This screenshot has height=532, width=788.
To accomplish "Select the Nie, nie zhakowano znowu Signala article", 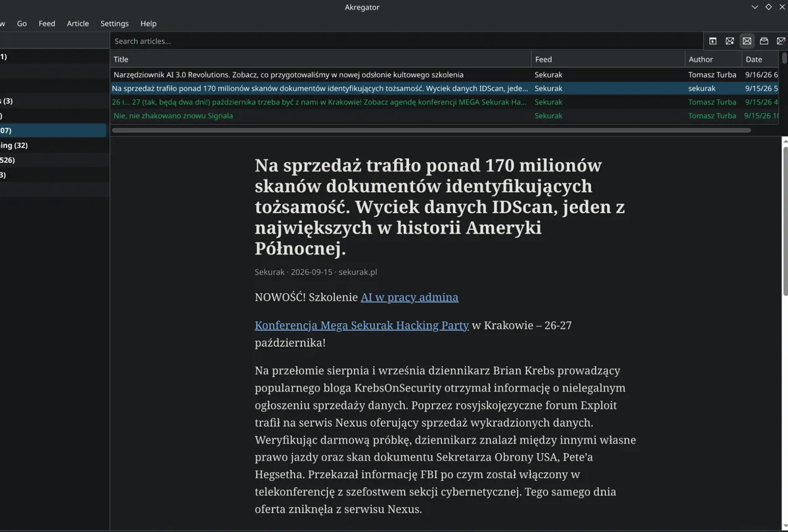I will [173, 116].
